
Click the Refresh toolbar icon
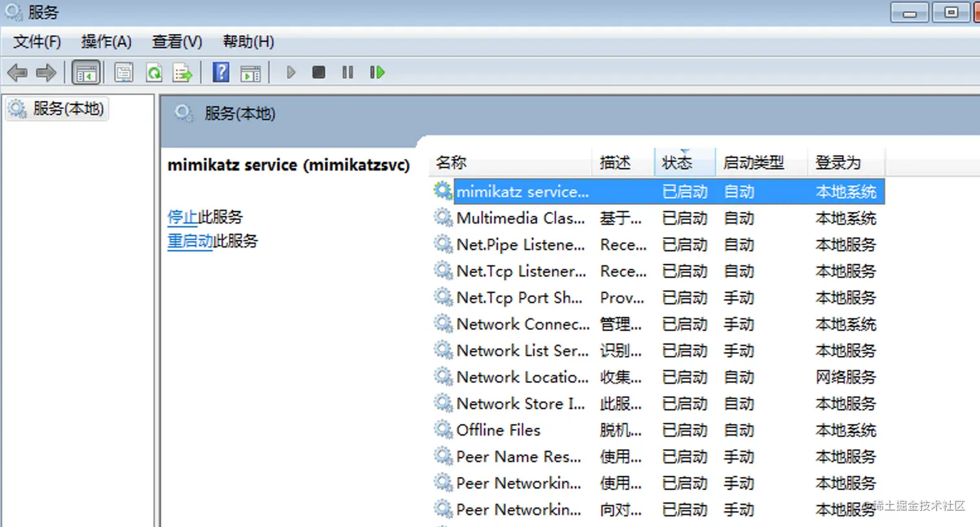click(154, 73)
